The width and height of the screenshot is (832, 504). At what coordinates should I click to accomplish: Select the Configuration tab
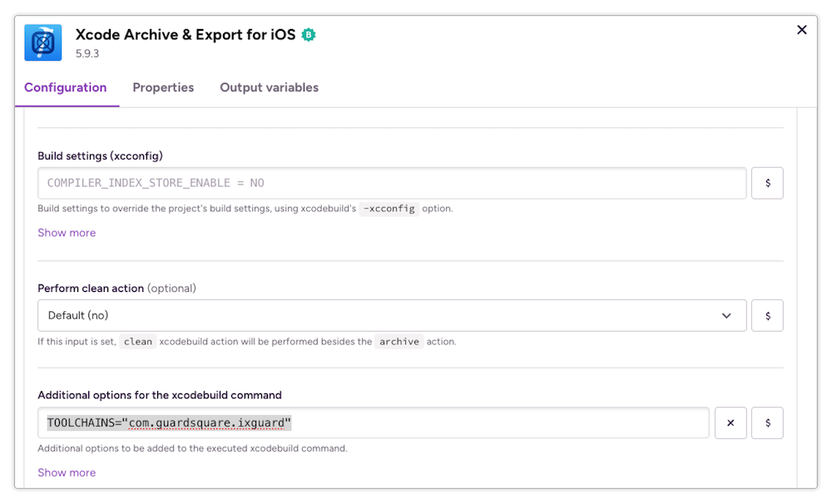pyautogui.click(x=67, y=87)
